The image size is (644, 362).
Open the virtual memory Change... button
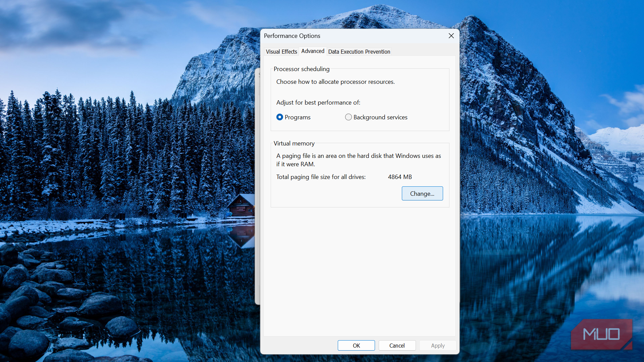(x=422, y=193)
